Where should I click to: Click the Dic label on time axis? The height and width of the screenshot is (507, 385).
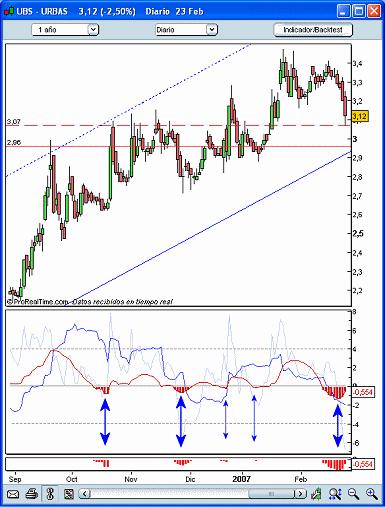click(x=190, y=479)
